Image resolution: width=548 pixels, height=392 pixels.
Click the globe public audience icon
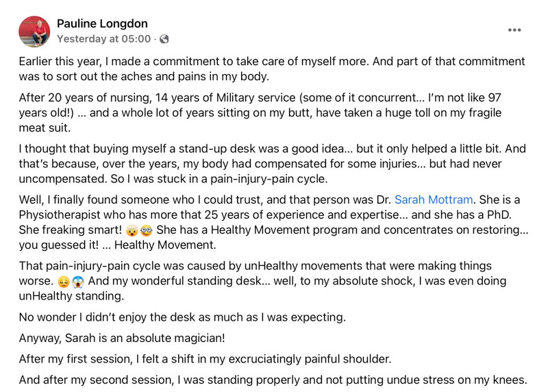tap(164, 39)
